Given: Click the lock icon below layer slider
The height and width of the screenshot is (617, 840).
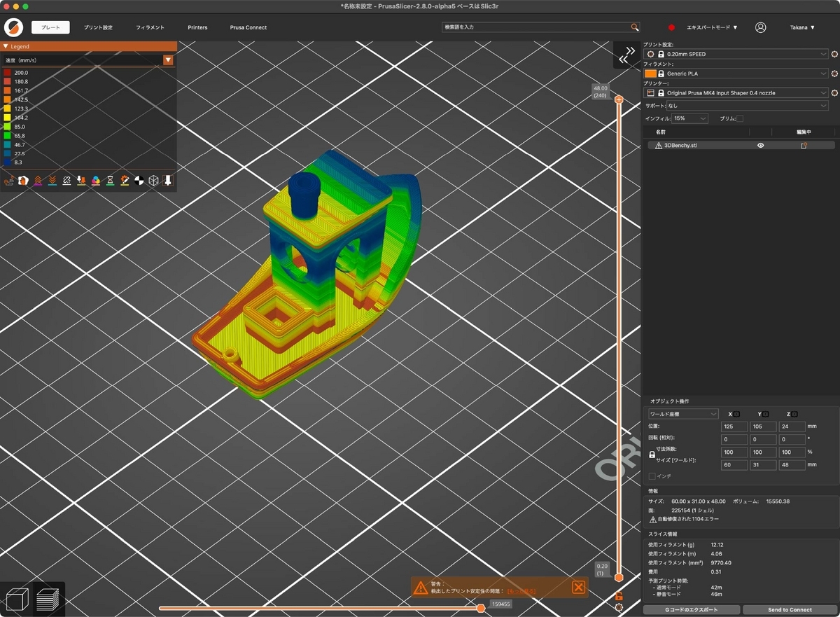Looking at the screenshot, I should tap(619, 596).
